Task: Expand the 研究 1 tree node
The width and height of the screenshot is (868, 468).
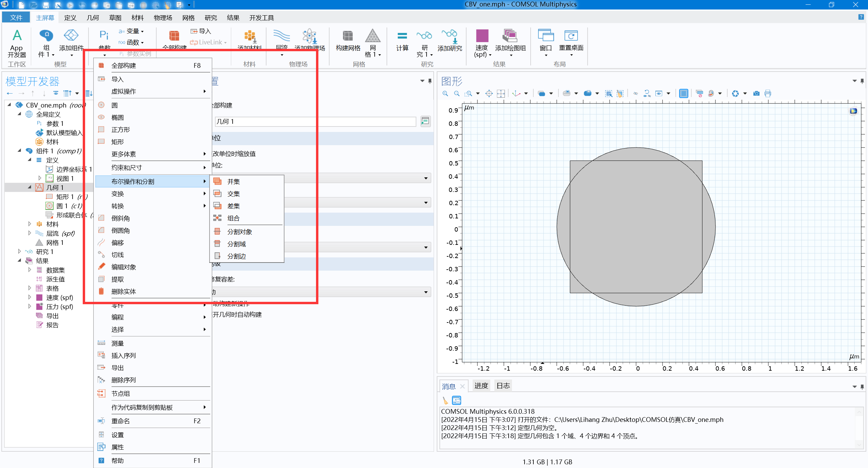Action: 19,252
